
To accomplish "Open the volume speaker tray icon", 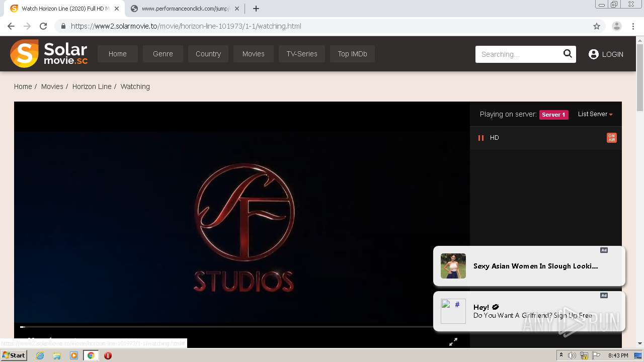I will [572, 355].
